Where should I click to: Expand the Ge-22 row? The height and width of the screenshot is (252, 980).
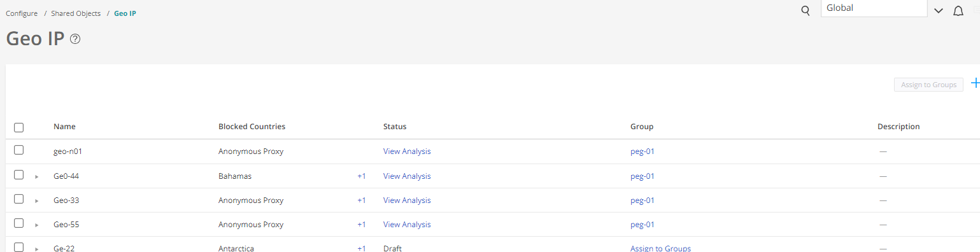pos(37,249)
